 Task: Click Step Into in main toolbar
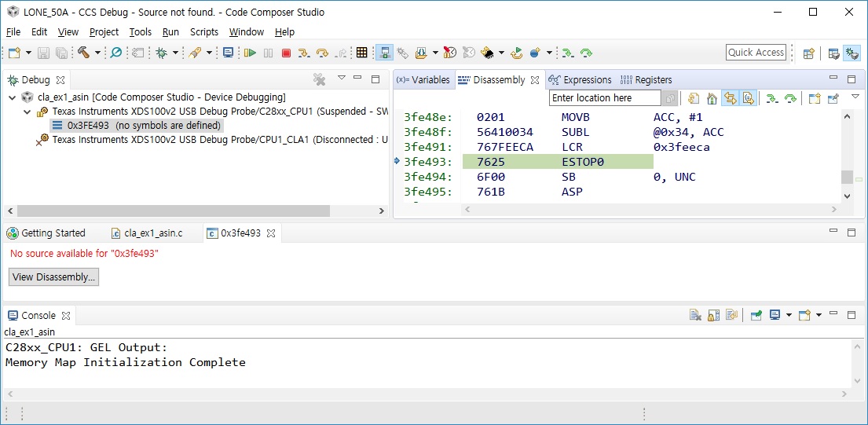(303, 53)
